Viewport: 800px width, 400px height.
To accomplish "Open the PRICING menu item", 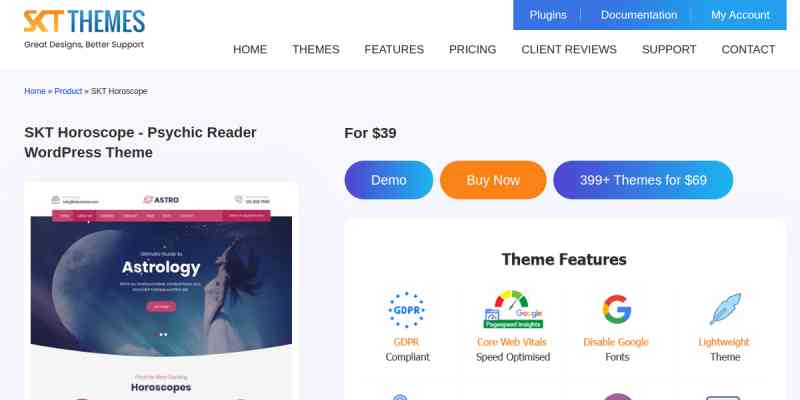I will (472, 49).
